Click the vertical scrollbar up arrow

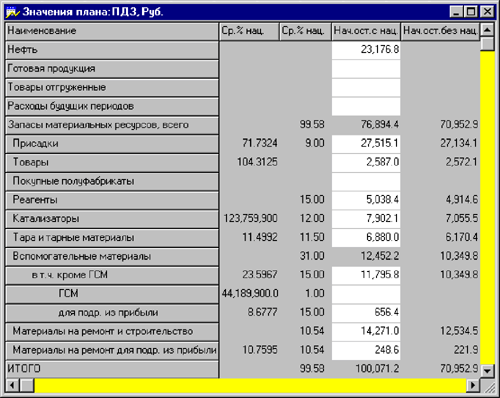[x=487, y=30]
